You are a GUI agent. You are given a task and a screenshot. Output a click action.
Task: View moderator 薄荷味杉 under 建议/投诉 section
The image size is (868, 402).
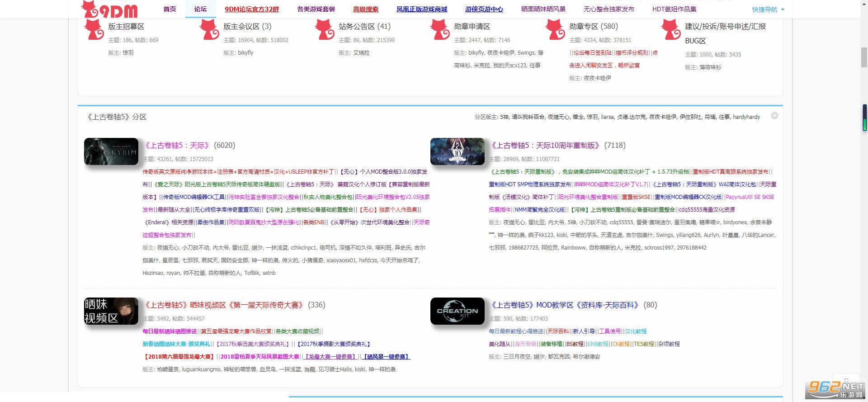point(710,67)
